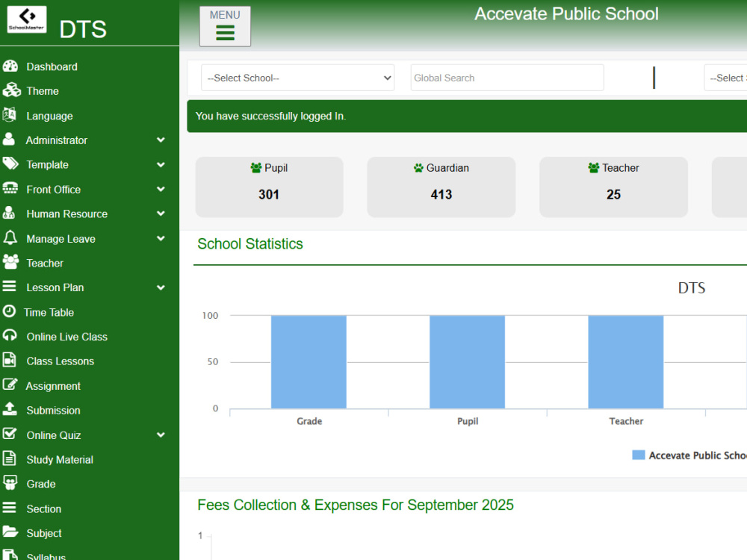Open Assignment link in sidebar
The width and height of the screenshot is (747, 560).
coord(53,386)
